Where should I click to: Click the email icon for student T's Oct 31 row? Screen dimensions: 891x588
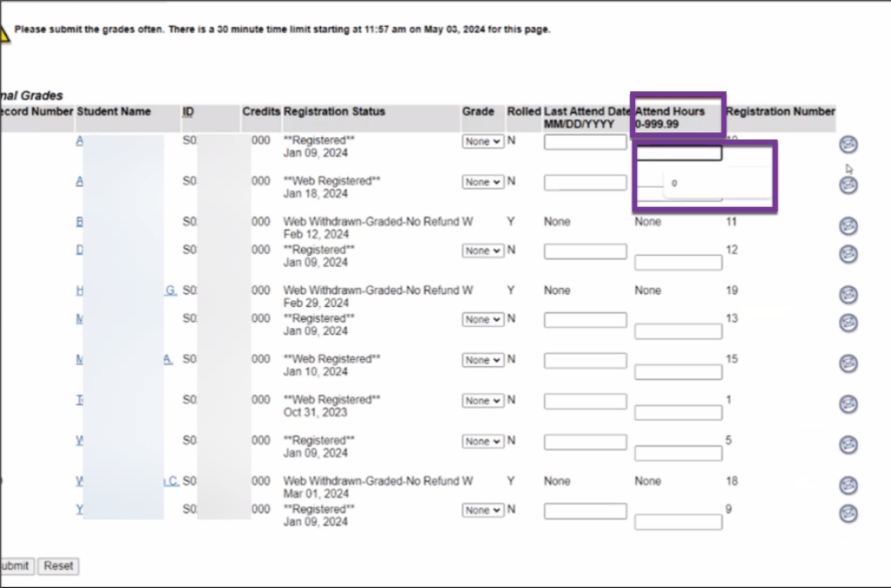pos(848,404)
